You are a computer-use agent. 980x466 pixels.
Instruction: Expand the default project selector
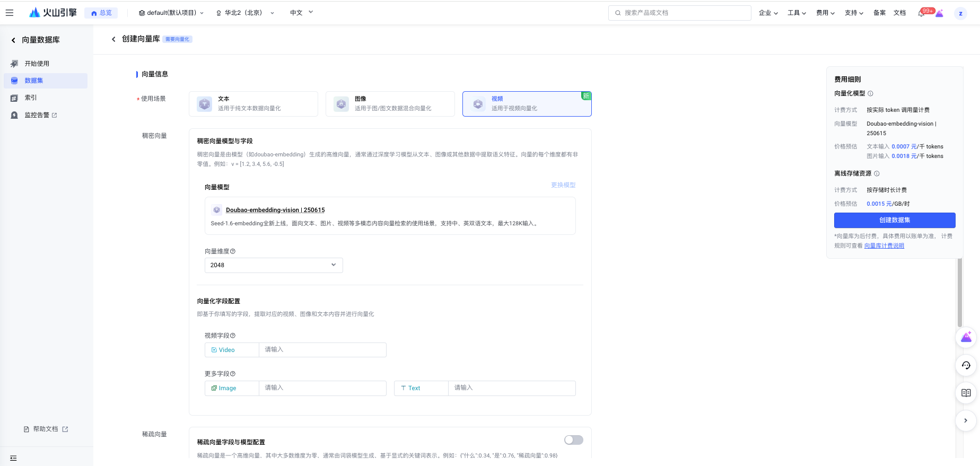171,13
